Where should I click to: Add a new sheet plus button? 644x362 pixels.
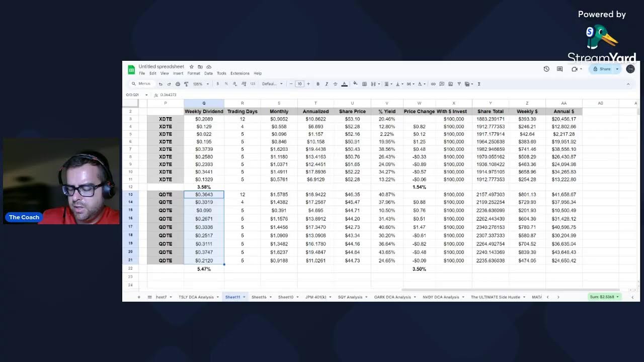pyautogui.click(x=139, y=297)
